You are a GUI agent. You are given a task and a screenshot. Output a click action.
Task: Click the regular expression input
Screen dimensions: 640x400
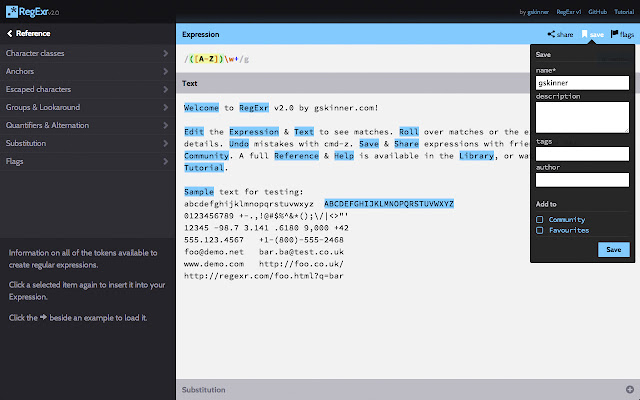tap(216, 59)
